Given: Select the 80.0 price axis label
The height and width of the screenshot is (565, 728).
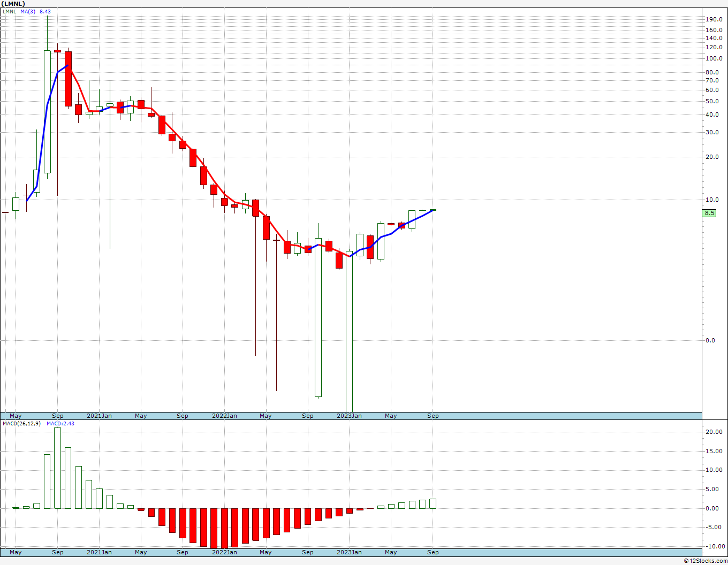Looking at the screenshot, I should click(712, 73).
